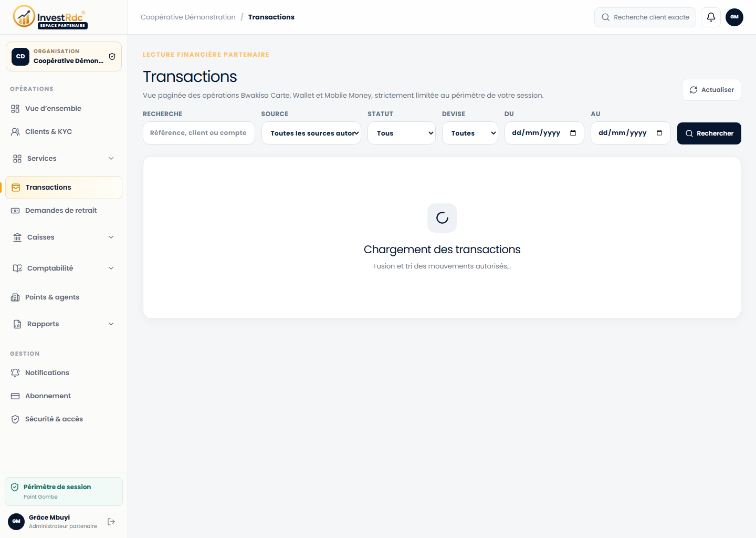The image size is (756, 538).
Task: Open the Coopérative Démonstration organisation card
Action: point(64,56)
